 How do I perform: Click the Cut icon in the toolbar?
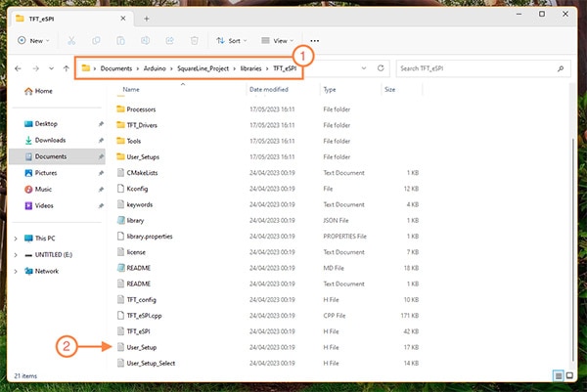coord(72,41)
